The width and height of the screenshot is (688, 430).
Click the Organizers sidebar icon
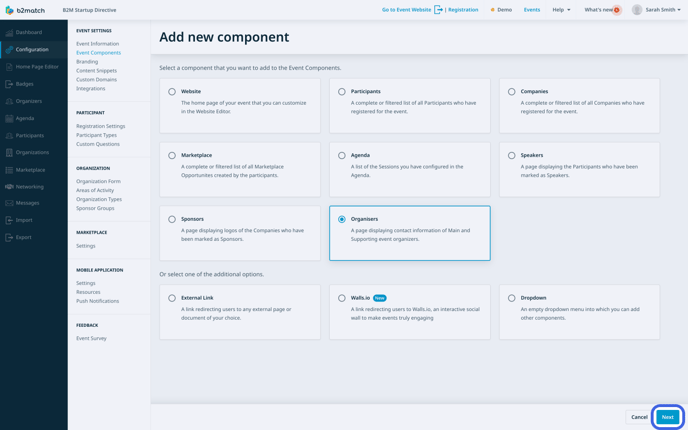pyautogui.click(x=9, y=101)
